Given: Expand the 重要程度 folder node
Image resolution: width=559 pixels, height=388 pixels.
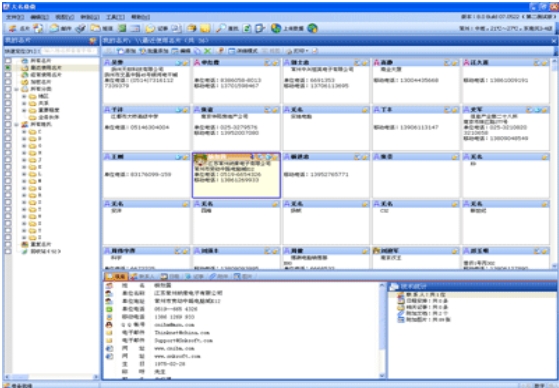Looking at the screenshot, I should point(24,110).
